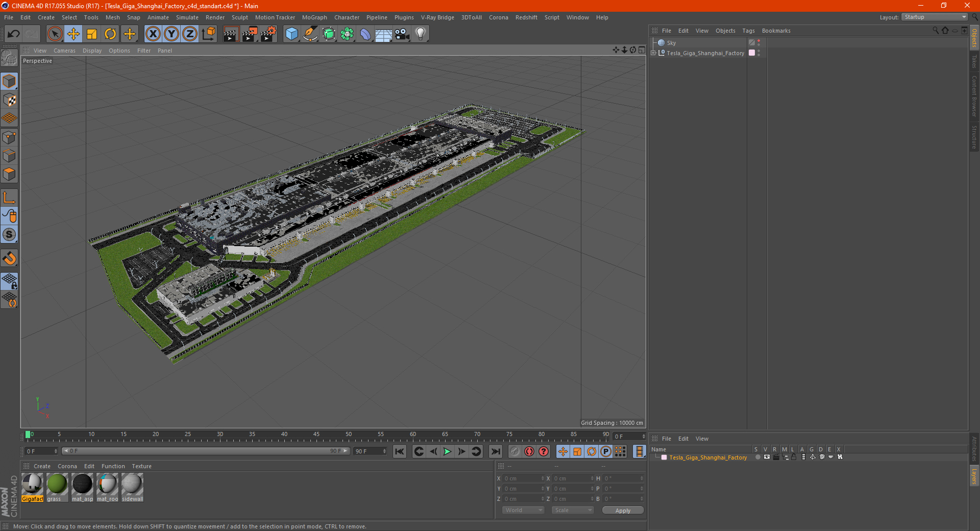This screenshot has height=531, width=980.
Task: Click the Undo arrow icon
Action: 14,34
